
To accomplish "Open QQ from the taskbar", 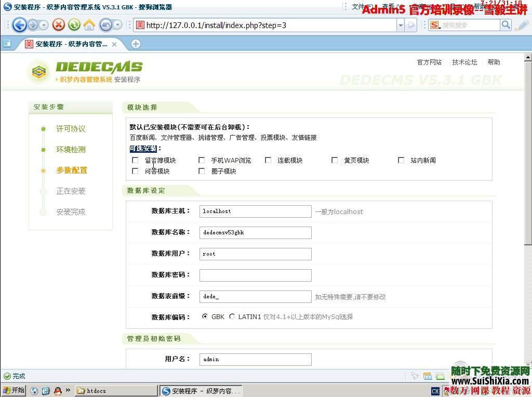I will 58,390.
